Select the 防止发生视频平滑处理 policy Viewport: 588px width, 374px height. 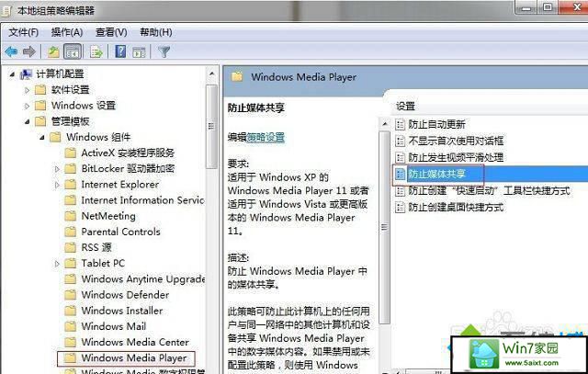(456, 157)
